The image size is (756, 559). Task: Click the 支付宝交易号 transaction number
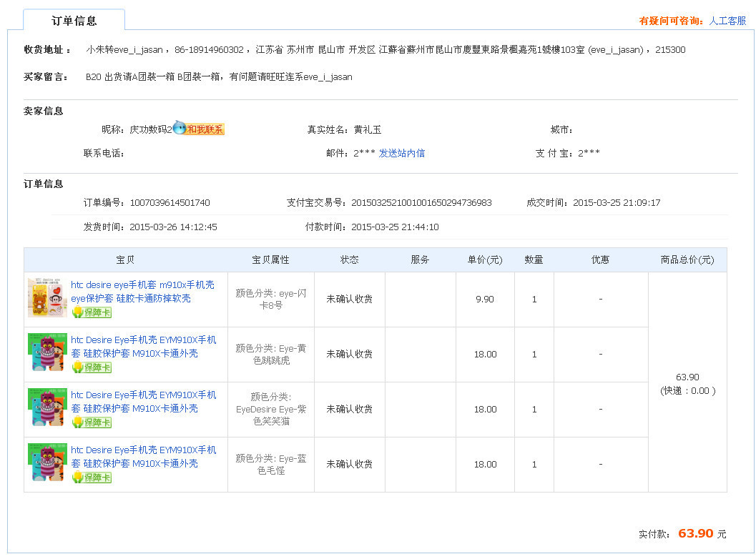[421, 203]
